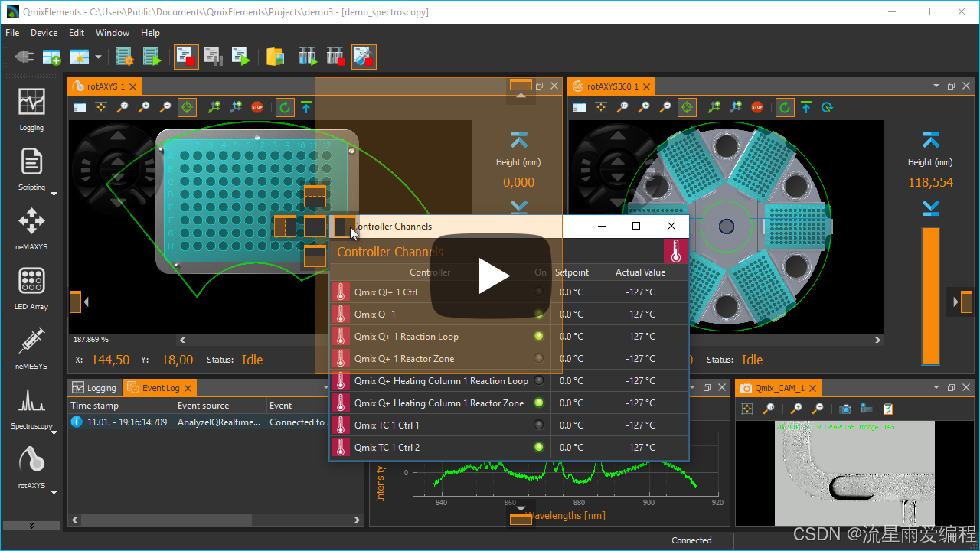Click the browse pictures folder icon
Screen dimensions: 980x551
click(x=275, y=57)
